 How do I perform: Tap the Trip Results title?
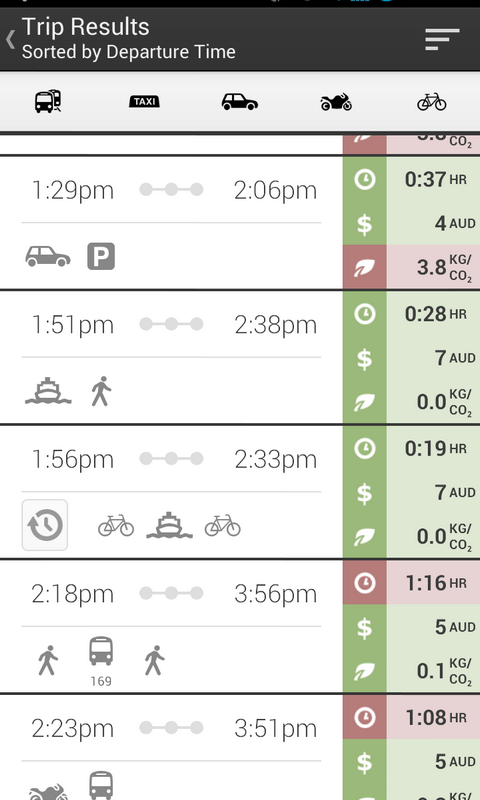coord(86,27)
